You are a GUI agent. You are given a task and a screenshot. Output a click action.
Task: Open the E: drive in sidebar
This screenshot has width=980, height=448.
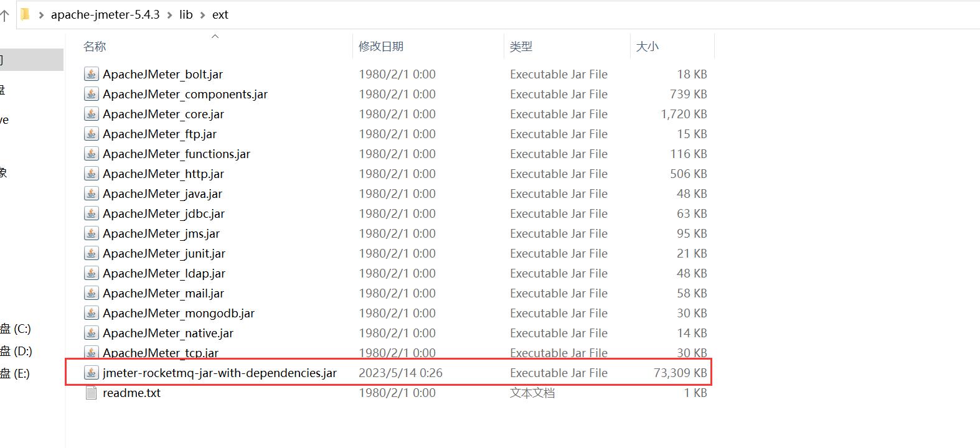15,373
